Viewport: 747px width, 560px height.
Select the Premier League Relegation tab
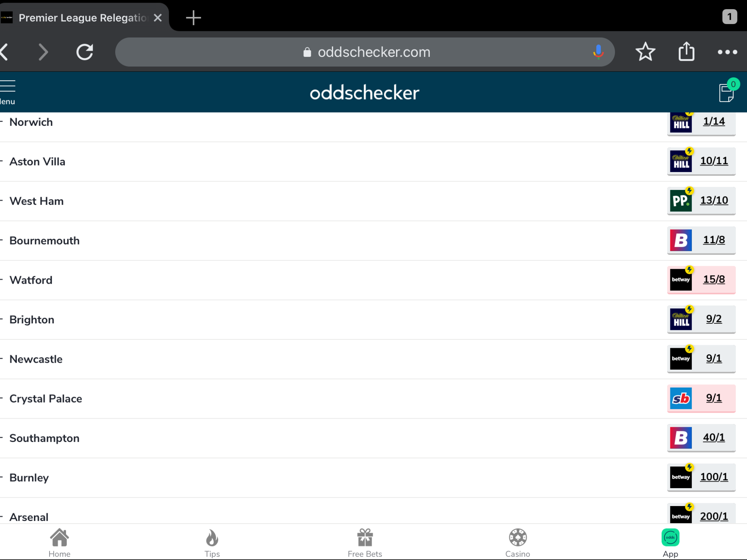click(83, 17)
